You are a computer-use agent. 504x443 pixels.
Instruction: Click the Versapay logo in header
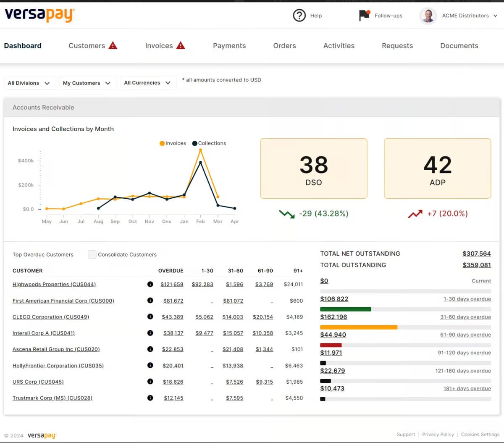pos(39,15)
